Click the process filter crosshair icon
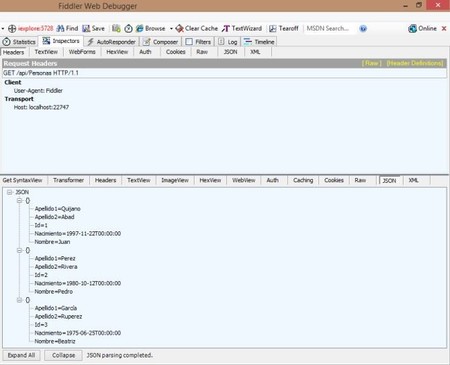 tap(12, 29)
